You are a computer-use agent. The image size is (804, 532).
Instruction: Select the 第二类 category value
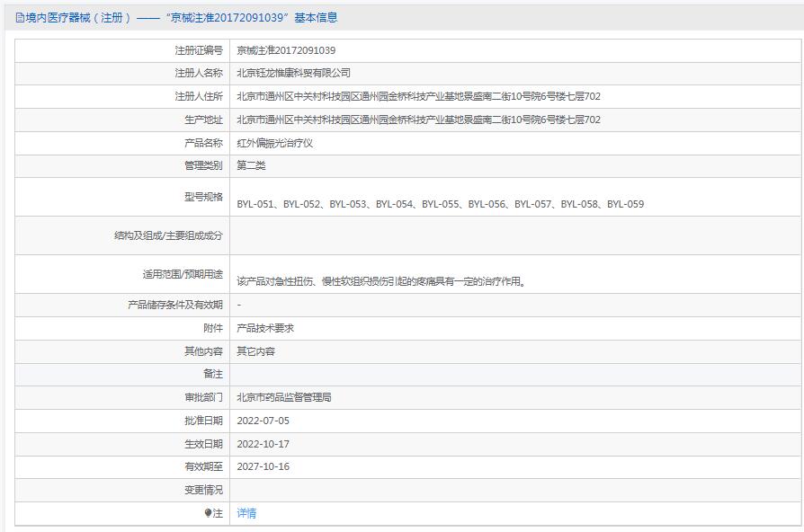pos(251,165)
